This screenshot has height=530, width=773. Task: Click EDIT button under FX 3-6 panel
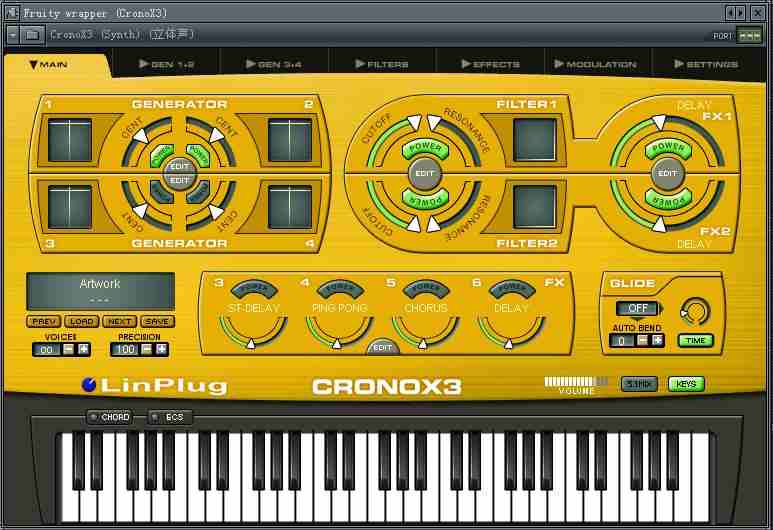tap(383, 348)
